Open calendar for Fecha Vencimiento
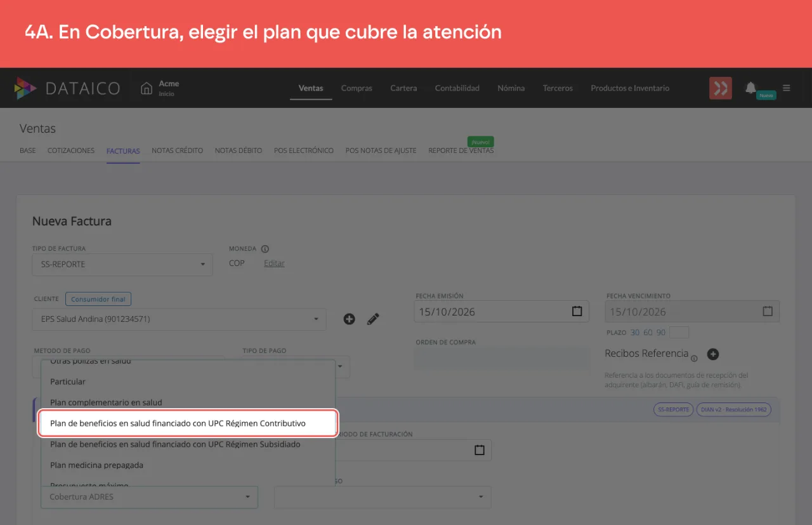The height and width of the screenshot is (525, 812). [768, 312]
